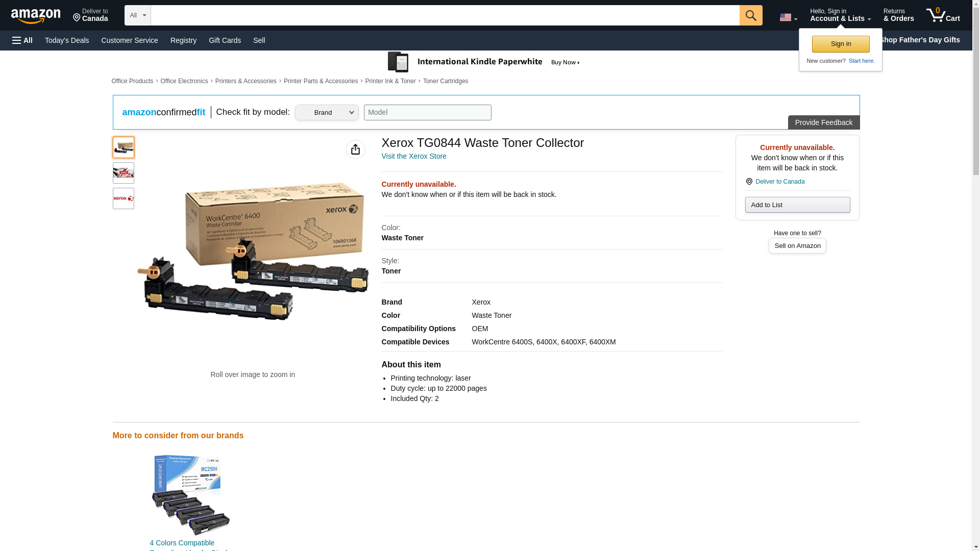The width and height of the screenshot is (980, 551).
Task: Open Today's Deals navigation item
Action: pyautogui.click(x=67, y=40)
